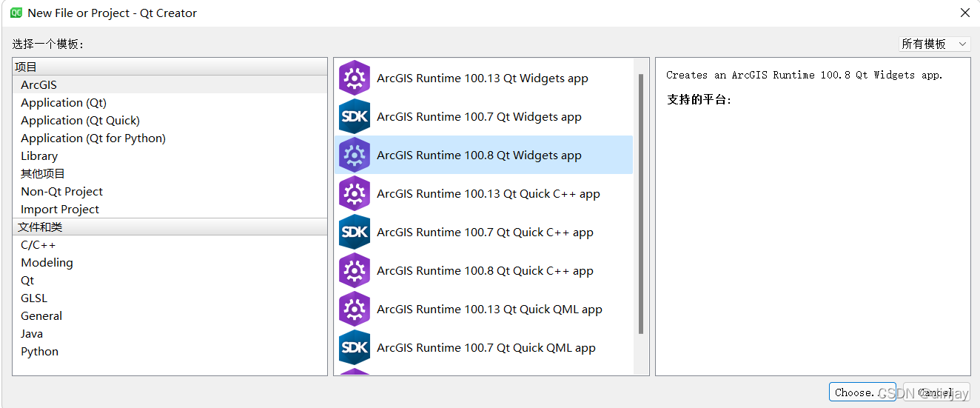The image size is (980, 408).
Task: Click the template description text
Action: point(805,75)
